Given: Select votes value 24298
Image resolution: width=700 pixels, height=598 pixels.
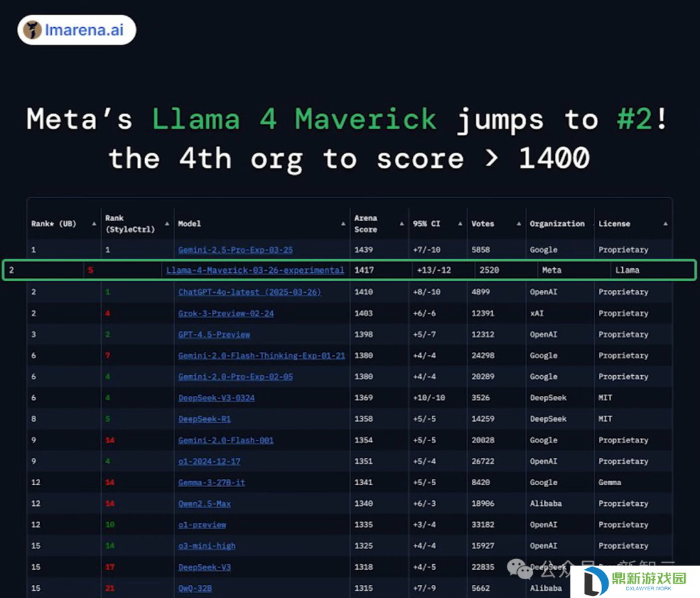Looking at the screenshot, I should click(483, 356).
